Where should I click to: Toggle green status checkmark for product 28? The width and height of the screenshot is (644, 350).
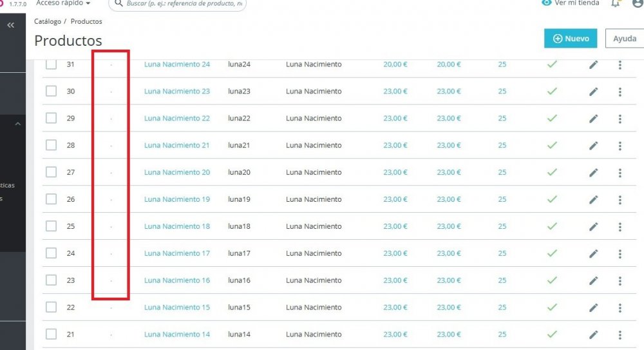pyautogui.click(x=552, y=145)
